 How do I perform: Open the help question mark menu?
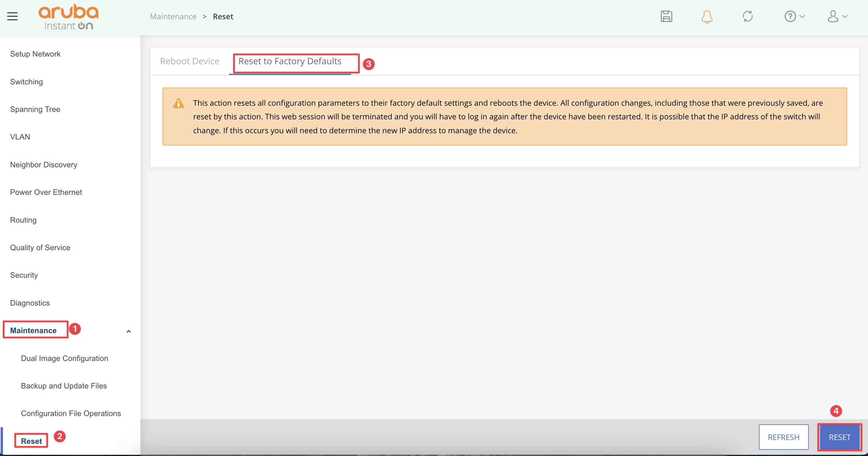point(794,16)
